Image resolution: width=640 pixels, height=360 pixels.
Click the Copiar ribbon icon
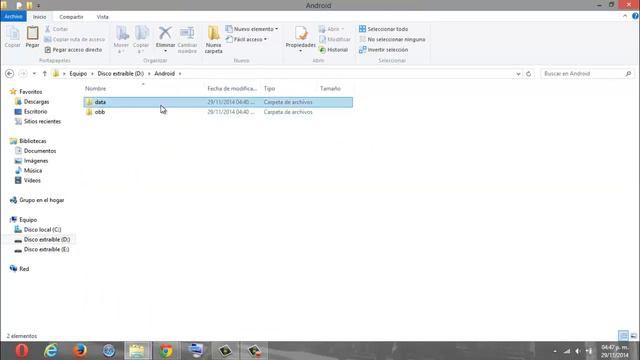coord(13,37)
